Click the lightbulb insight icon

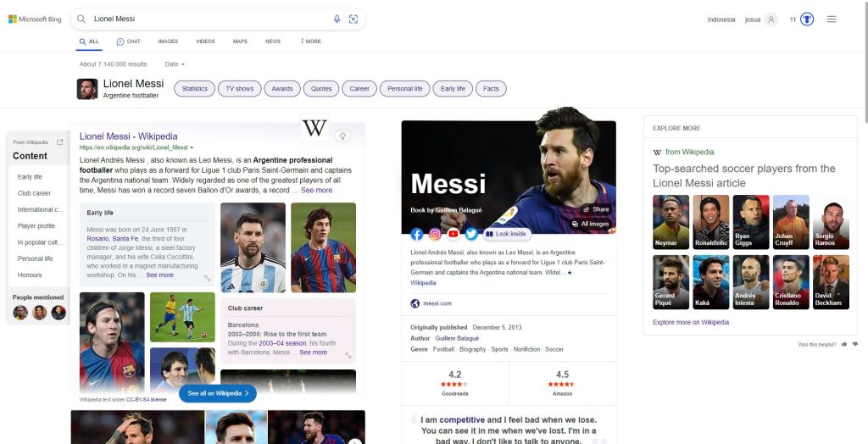342,136
